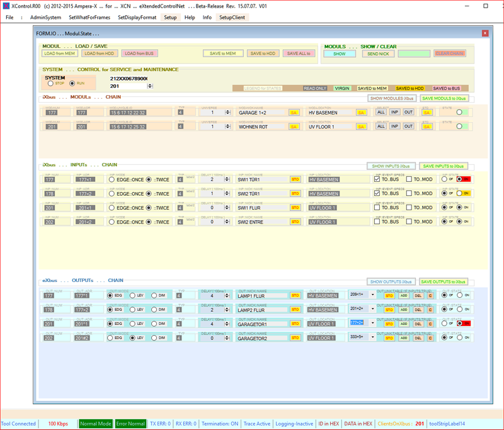The width and height of the screenshot is (504, 430).
Task: Click SHOW INPUTS iXbus button
Action: 391,166
